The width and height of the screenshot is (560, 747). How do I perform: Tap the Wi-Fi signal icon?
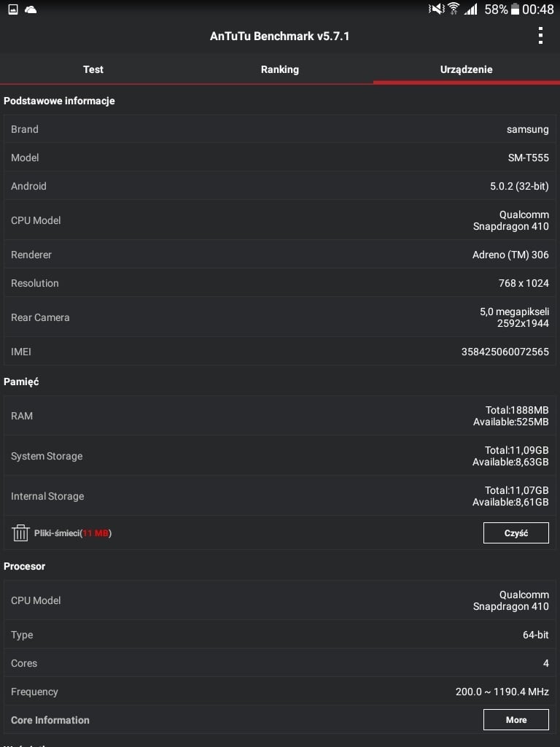[x=454, y=9]
